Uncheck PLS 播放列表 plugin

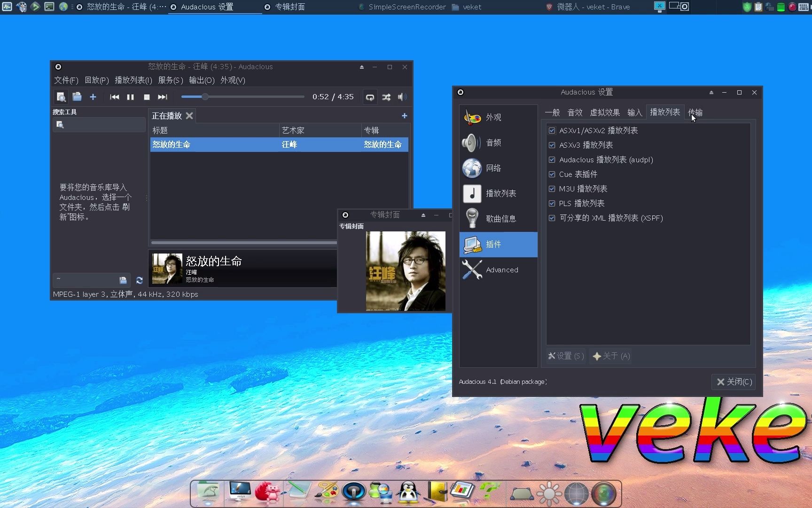(x=552, y=203)
